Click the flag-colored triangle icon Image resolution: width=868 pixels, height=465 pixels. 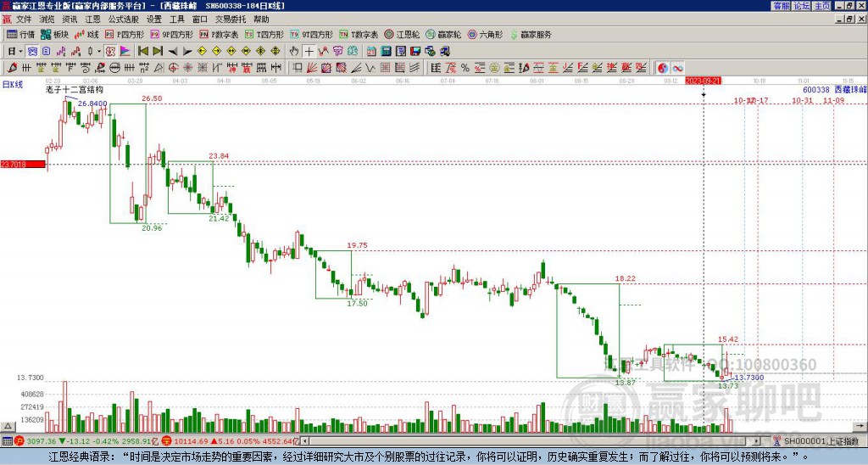pyautogui.click(x=125, y=52)
